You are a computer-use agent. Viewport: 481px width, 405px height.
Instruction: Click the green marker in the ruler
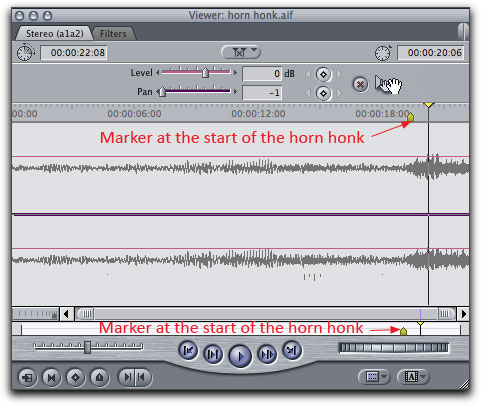pyautogui.click(x=410, y=117)
